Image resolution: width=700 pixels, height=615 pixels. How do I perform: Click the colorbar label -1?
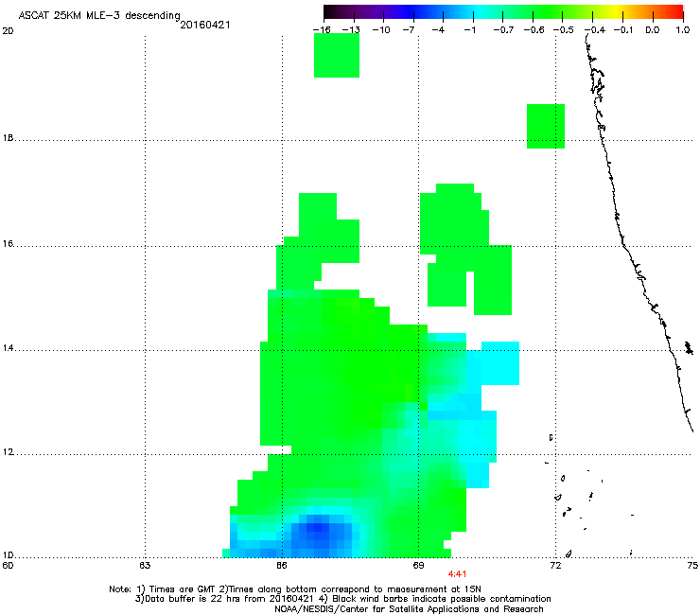pyautogui.click(x=469, y=30)
